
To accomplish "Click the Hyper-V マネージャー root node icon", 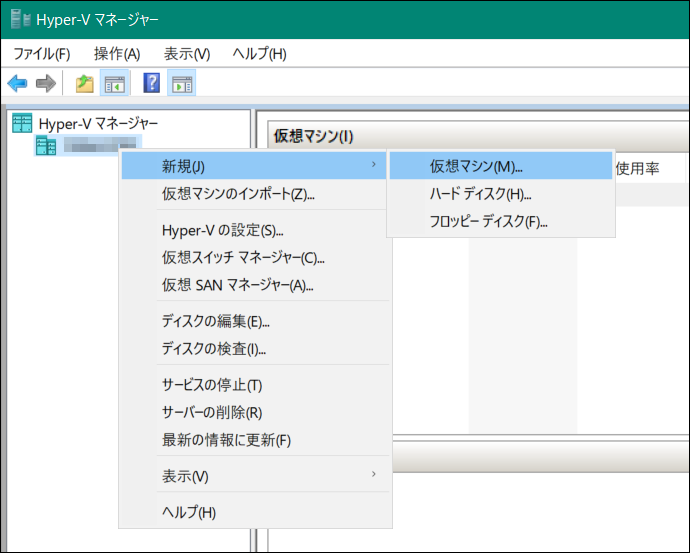I will (22, 123).
